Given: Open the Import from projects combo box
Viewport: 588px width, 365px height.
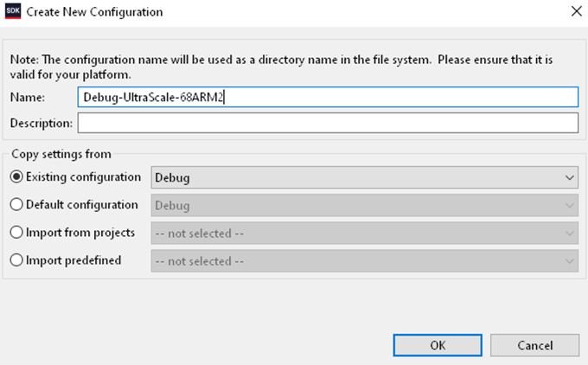Looking at the screenshot, I should click(x=364, y=234).
